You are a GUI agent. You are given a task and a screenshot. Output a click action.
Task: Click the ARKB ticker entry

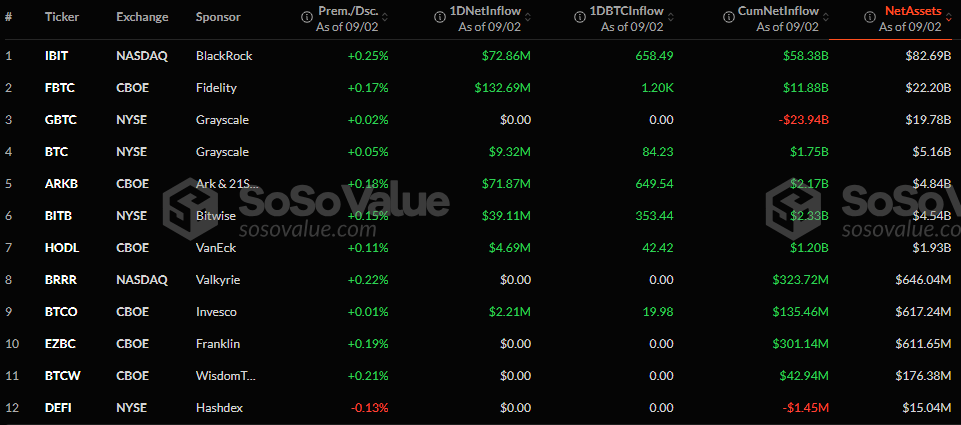(60, 184)
